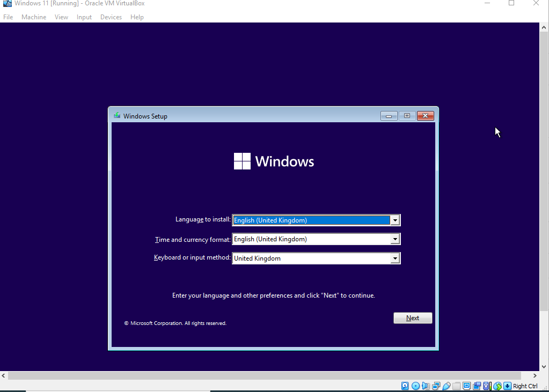Open the Devices menu

coord(111,17)
